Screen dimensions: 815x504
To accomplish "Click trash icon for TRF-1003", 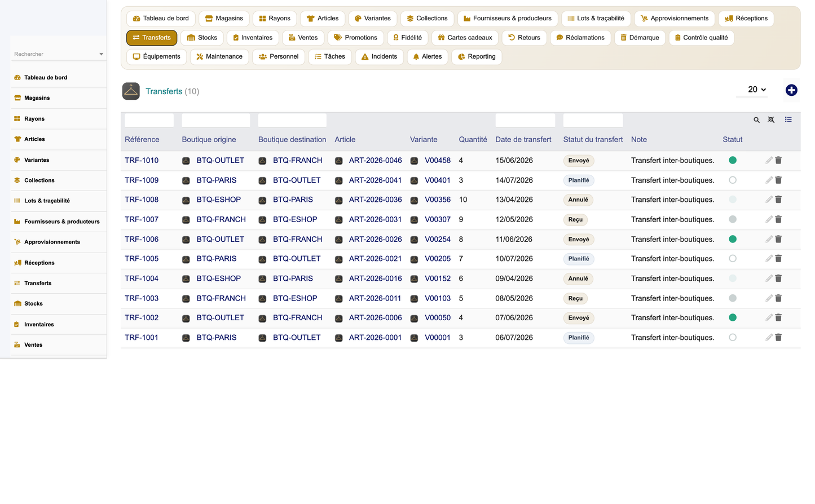I will (x=778, y=298).
